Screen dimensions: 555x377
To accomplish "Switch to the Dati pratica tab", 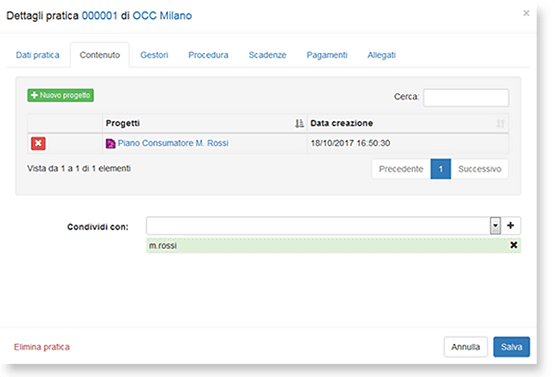I will click(x=38, y=55).
